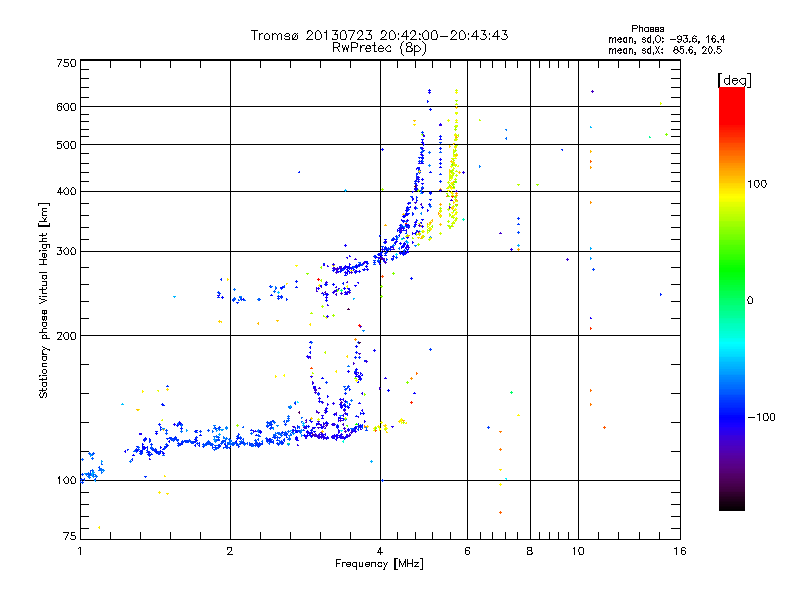Click the x-axis '6' tick label
The width and height of the screenshot is (800, 600).
coord(467,551)
